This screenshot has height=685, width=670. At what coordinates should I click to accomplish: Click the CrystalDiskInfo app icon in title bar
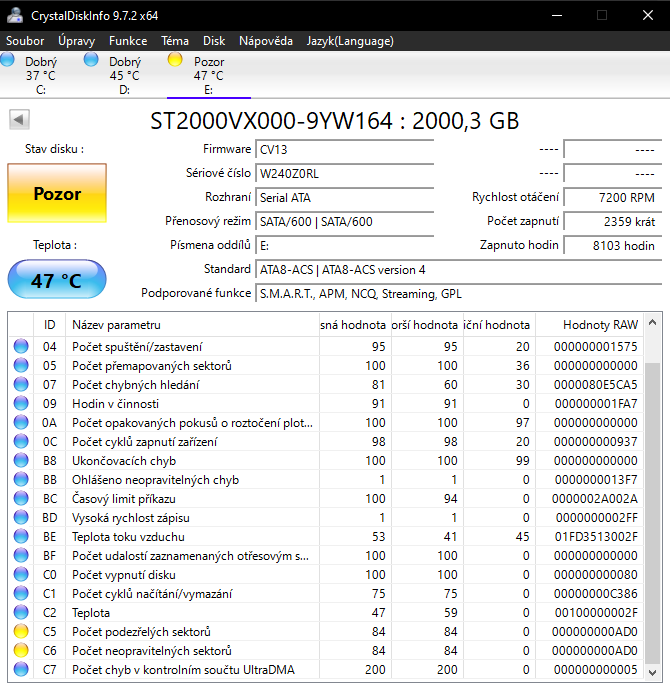[x=16, y=15]
